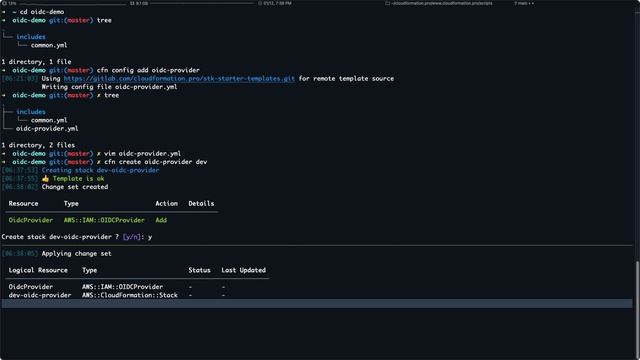The height and width of the screenshot is (360, 640).
Task: Click the 'Type' header beside 'Resource'
Action: pos(71,203)
